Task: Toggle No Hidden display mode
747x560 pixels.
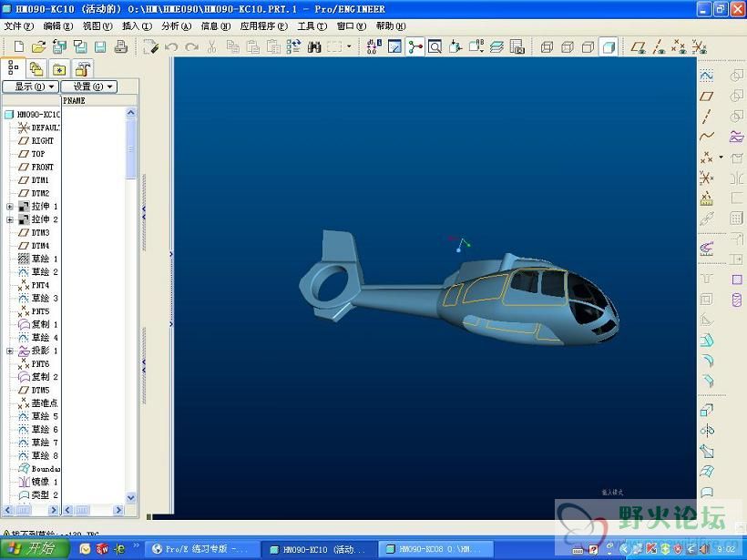Action: (x=588, y=46)
